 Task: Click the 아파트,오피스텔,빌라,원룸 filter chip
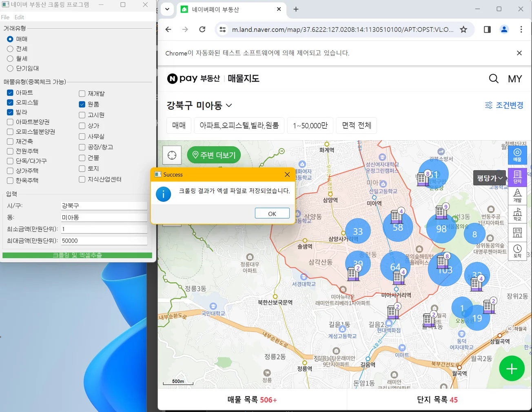(239, 126)
